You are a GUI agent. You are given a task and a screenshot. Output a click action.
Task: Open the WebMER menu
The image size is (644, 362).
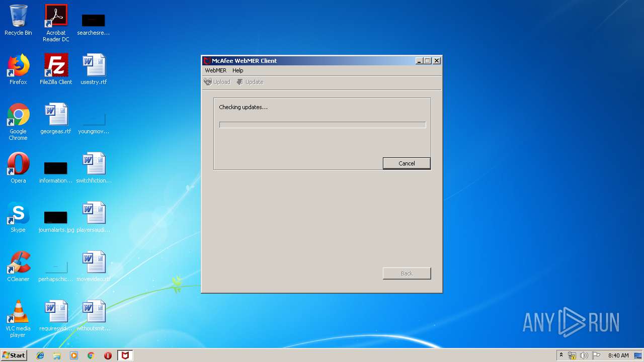[x=215, y=70]
